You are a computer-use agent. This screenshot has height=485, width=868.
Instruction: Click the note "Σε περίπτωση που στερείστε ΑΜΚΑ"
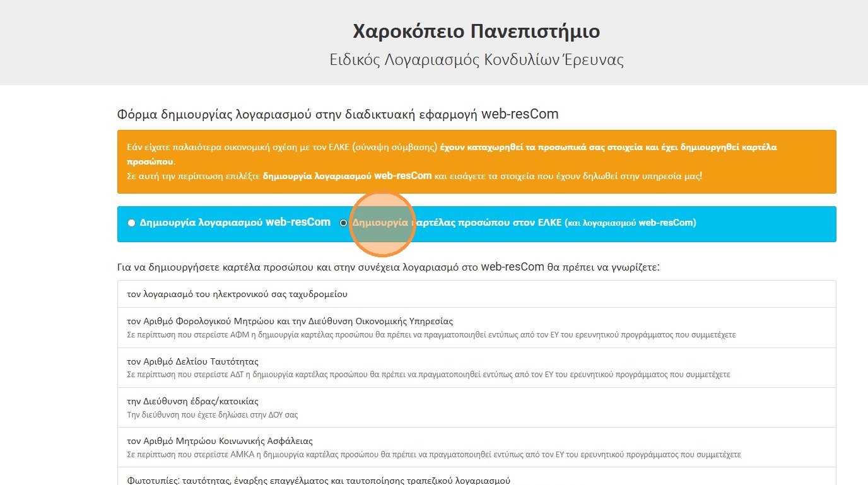433,455
